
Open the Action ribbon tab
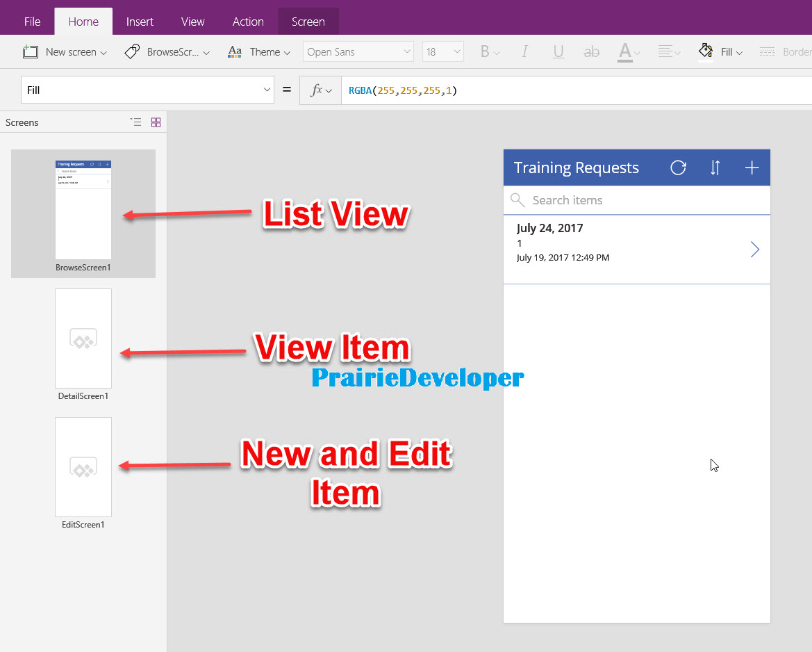click(x=248, y=22)
